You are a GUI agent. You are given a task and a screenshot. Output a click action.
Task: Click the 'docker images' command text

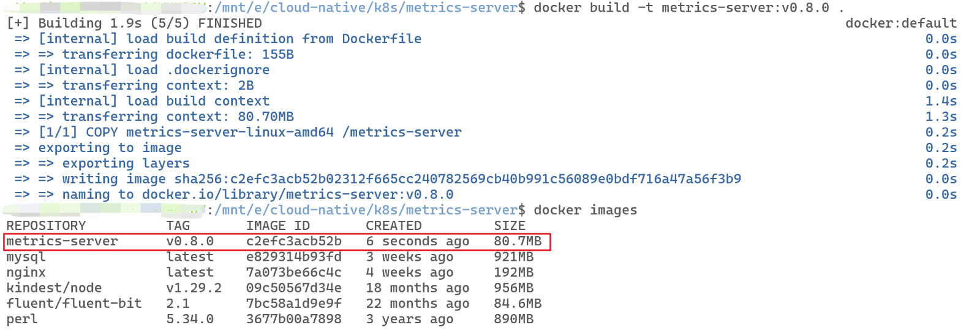tap(585, 210)
